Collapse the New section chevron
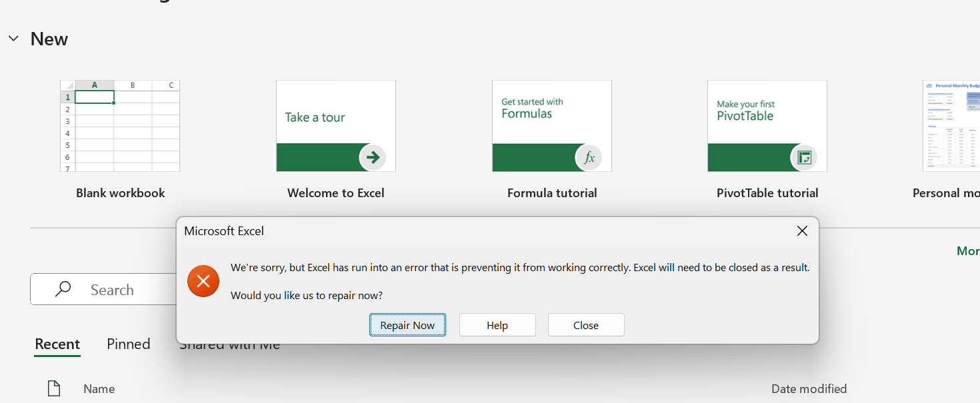 13,39
